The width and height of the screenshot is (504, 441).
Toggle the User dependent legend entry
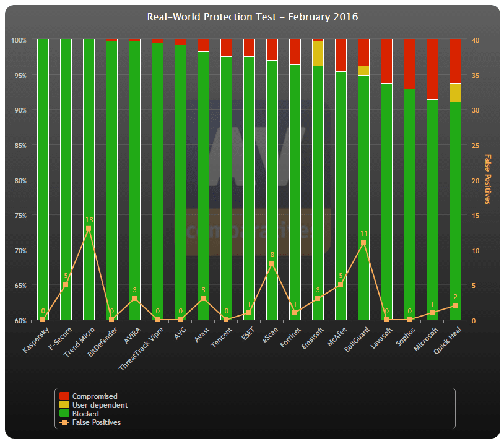93,404
